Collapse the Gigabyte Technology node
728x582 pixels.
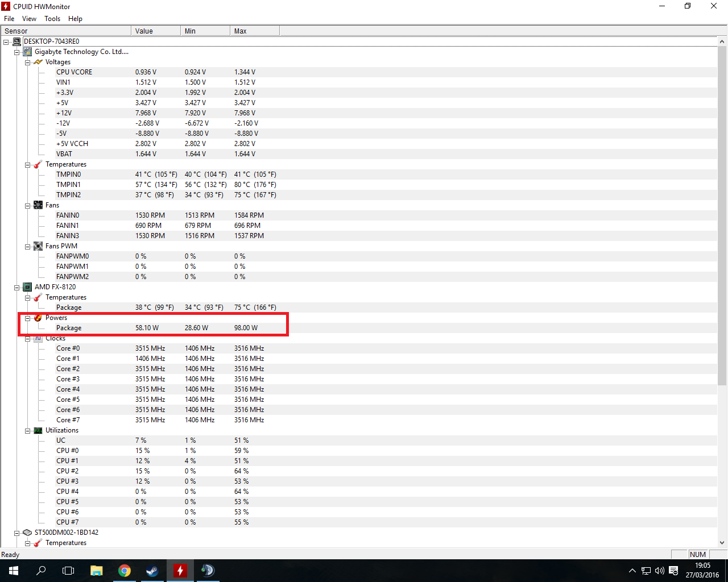click(x=17, y=52)
